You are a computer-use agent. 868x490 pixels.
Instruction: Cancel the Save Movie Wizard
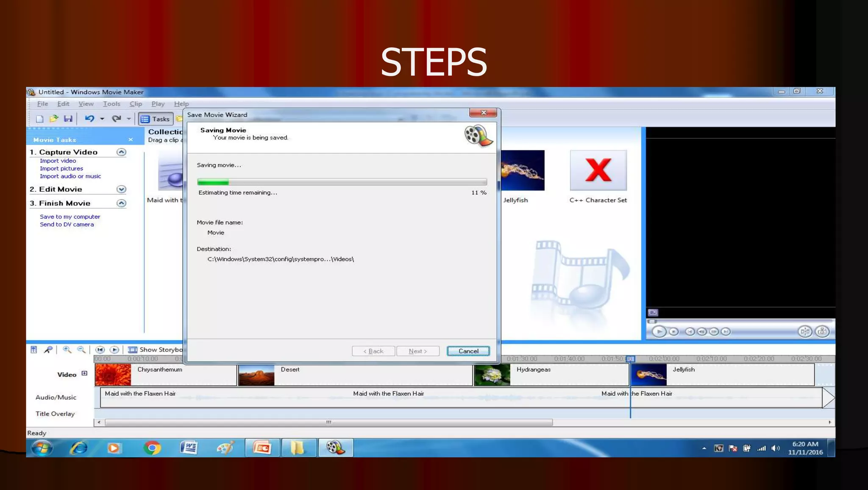click(x=468, y=351)
